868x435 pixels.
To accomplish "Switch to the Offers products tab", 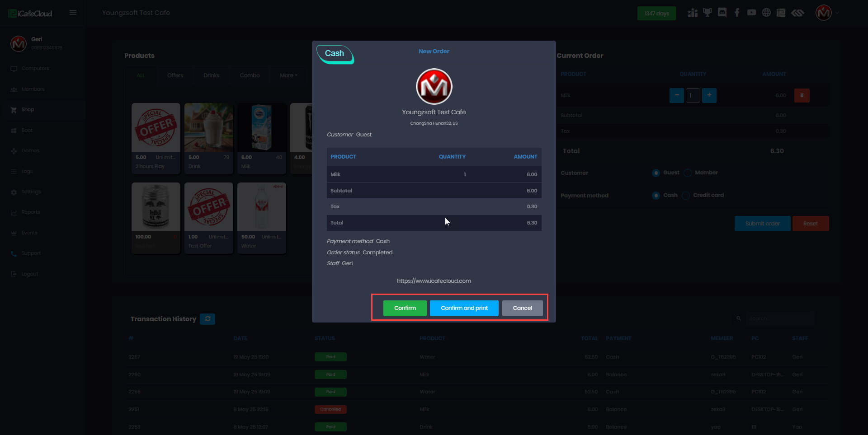I will tap(175, 75).
